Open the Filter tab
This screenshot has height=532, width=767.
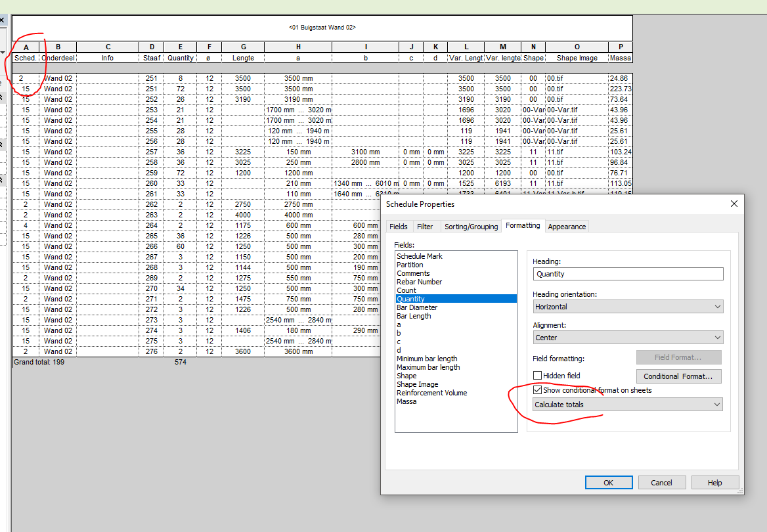[x=426, y=226]
